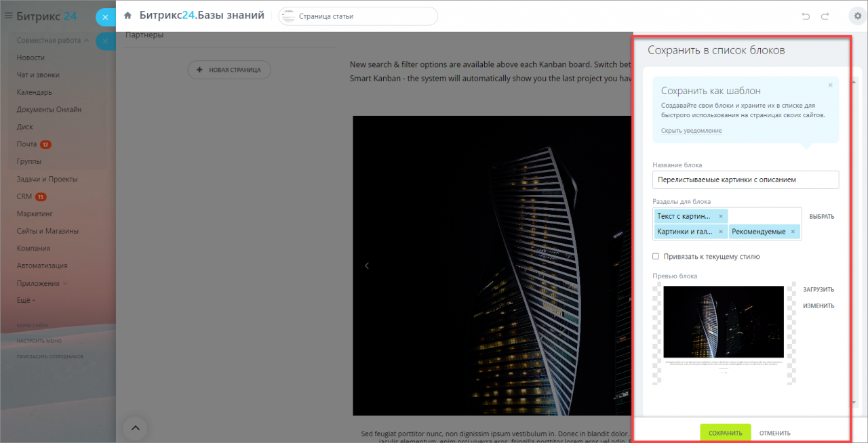Click 'Изменить' to edit the preview
The height and width of the screenshot is (443, 868).
818,305
